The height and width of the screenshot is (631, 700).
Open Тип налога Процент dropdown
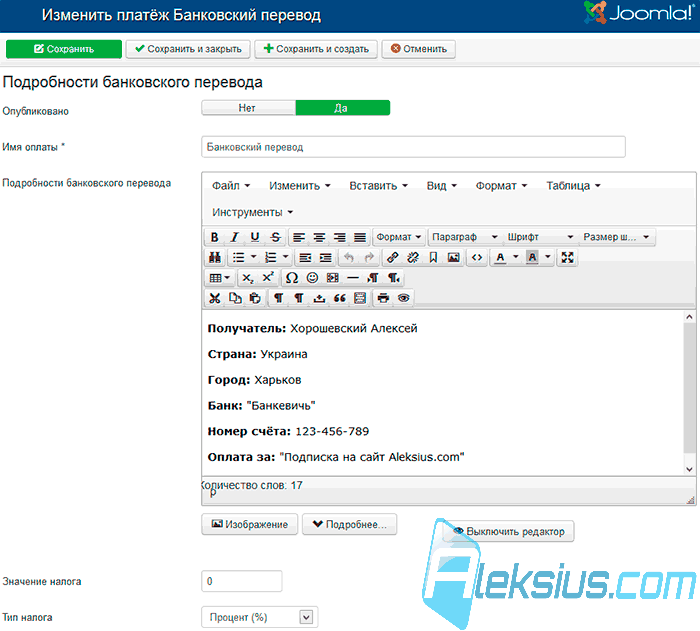click(x=259, y=617)
